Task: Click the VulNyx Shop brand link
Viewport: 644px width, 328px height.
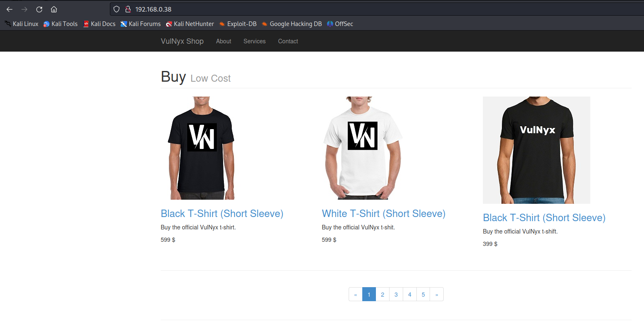Action: [x=182, y=41]
